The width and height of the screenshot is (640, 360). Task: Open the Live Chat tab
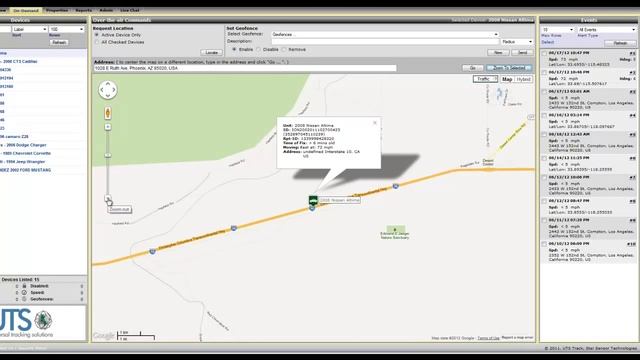click(130, 10)
